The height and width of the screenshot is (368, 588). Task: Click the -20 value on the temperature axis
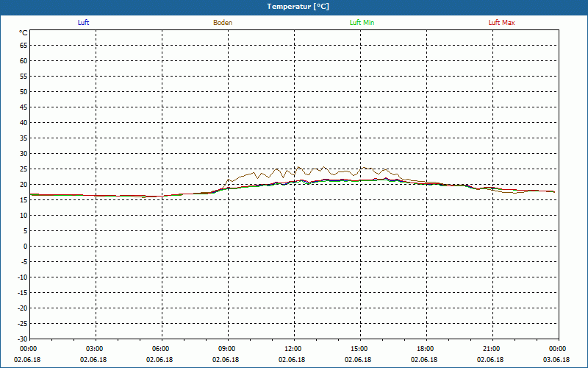pos(22,308)
